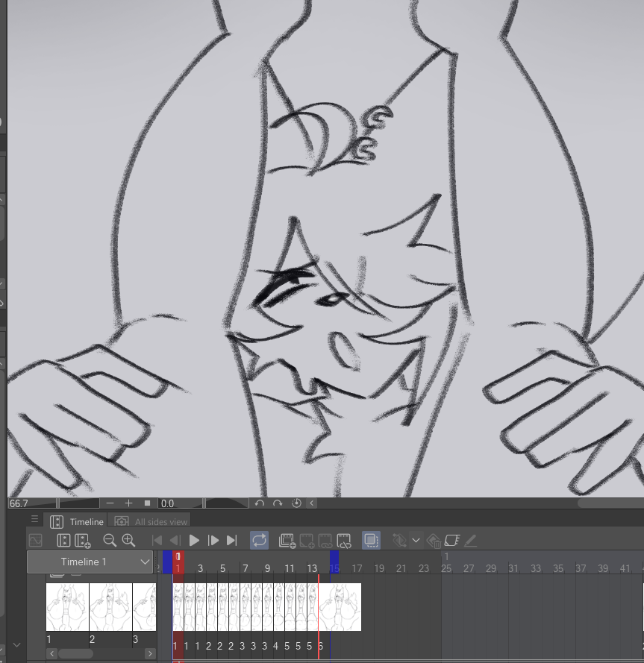Click the fit to screen square icon
The height and width of the screenshot is (663, 644).
(x=147, y=503)
